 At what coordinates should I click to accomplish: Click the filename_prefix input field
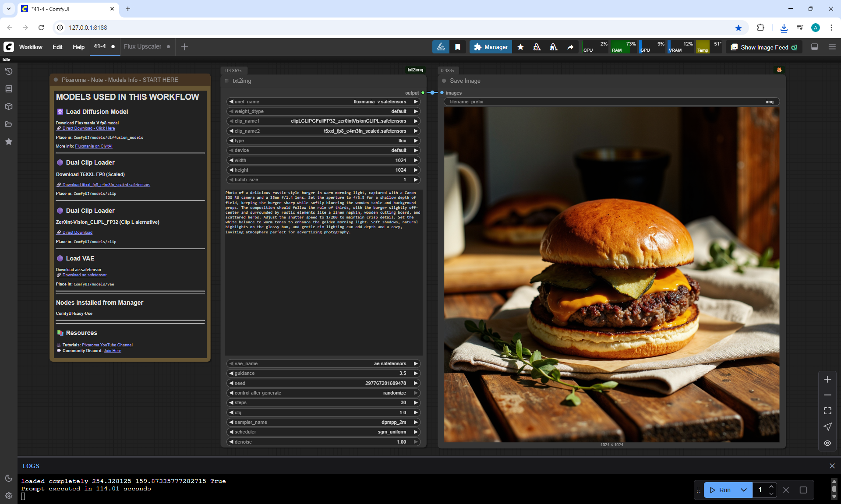[x=611, y=102]
